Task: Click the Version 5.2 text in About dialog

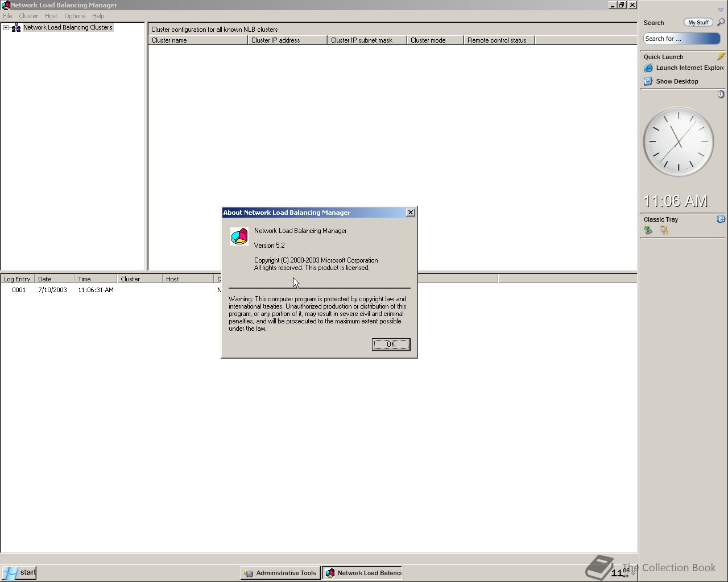Action: coord(269,246)
